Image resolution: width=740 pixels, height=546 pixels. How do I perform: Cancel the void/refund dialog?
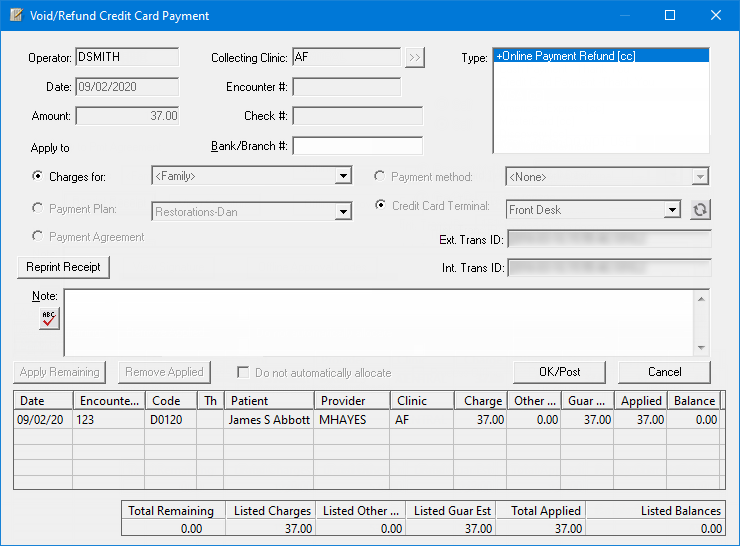[x=664, y=371]
